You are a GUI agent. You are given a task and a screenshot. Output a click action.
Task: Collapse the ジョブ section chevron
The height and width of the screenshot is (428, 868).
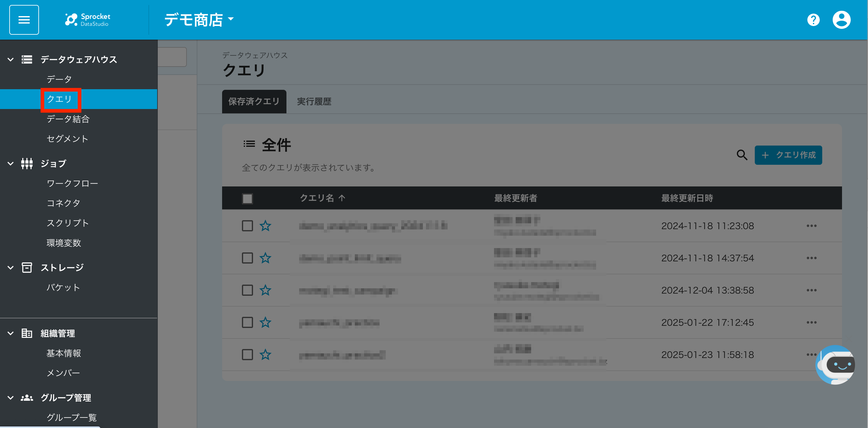(x=11, y=164)
